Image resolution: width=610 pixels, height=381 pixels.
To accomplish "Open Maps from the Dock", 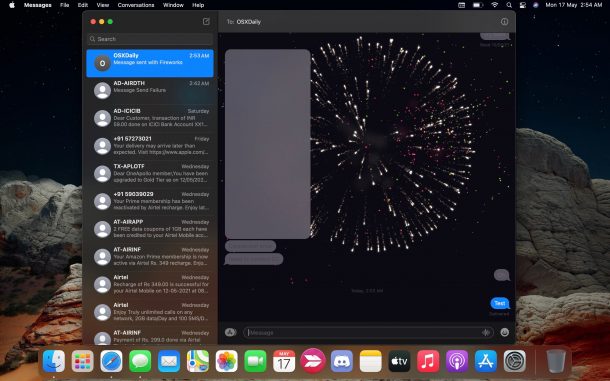I will pyautogui.click(x=198, y=361).
